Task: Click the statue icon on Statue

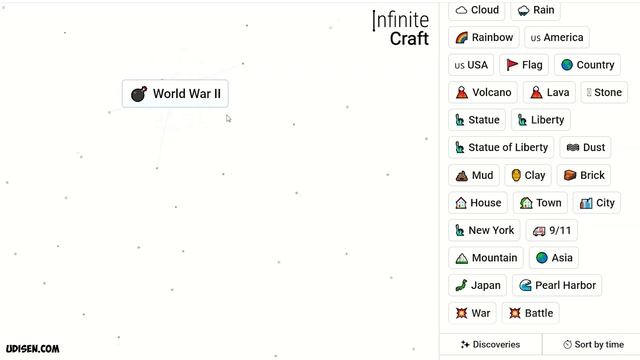Action: click(460, 120)
